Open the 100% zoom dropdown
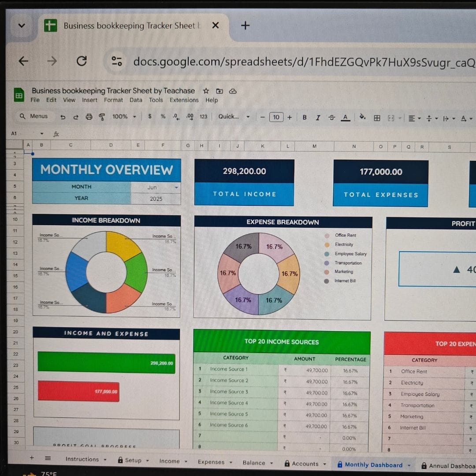 [x=124, y=116]
